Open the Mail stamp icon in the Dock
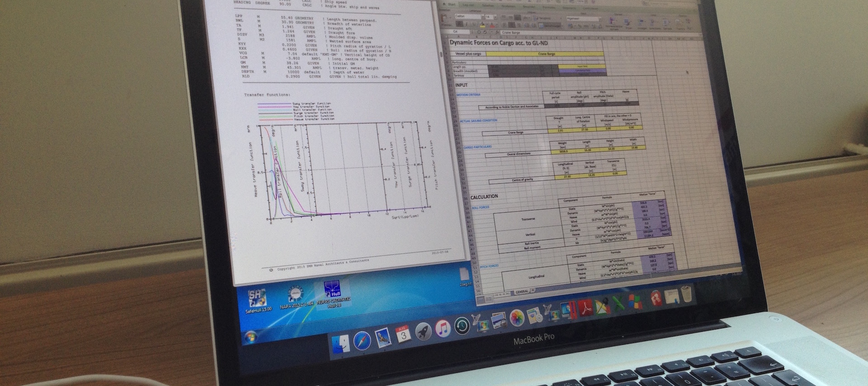This screenshot has height=386, width=868. 383,338
